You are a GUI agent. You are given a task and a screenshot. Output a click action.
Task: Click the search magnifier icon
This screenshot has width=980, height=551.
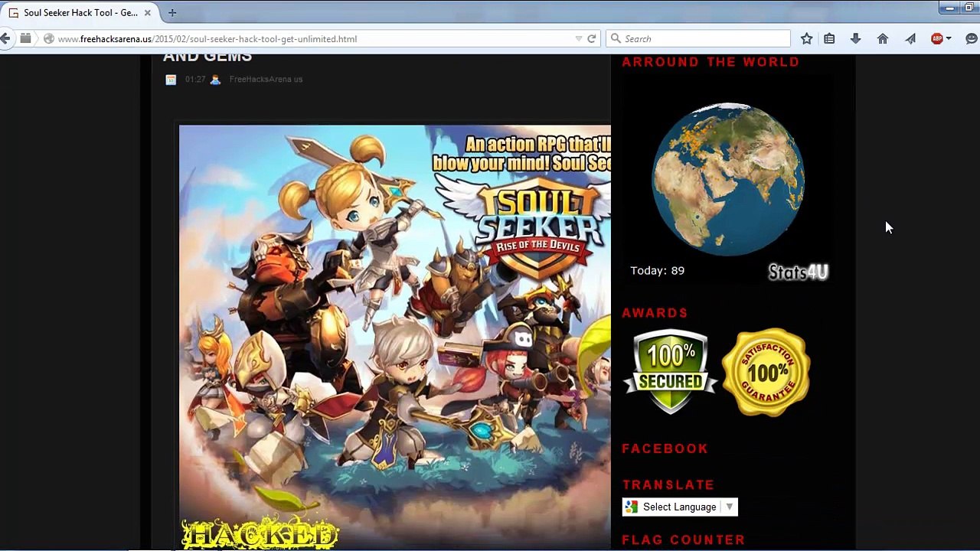pos(615,38)
